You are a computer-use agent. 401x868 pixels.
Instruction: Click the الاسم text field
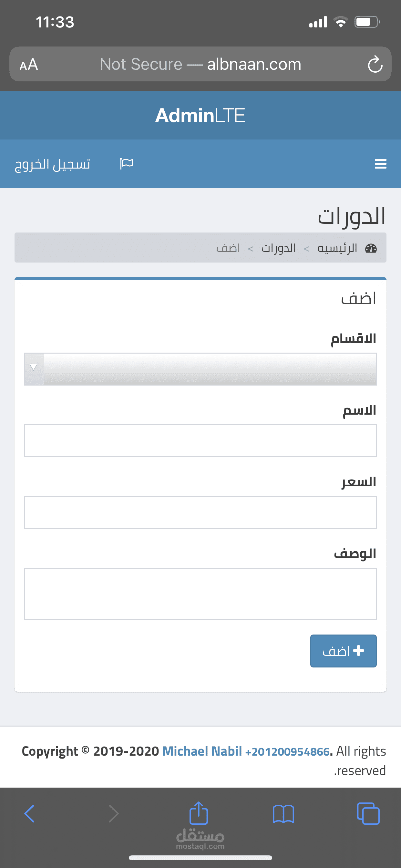pyautogui.click(x=200, y=440)
